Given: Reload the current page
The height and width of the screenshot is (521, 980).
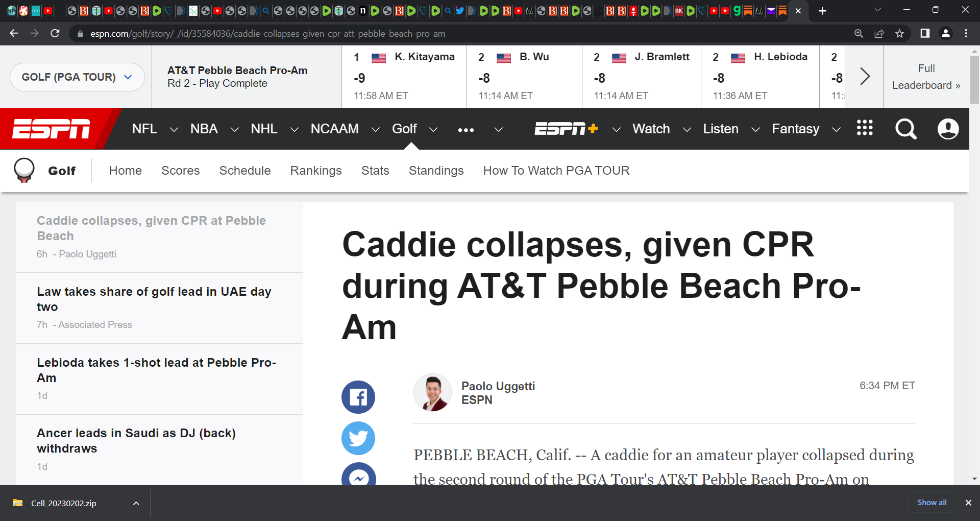Looking at the screenshot, I should [55, 33].
